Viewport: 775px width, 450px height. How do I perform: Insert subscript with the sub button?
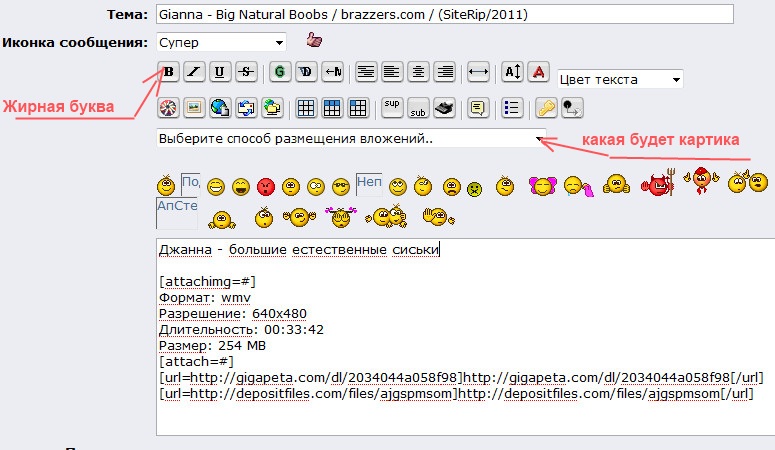click(x=418, y=107)
